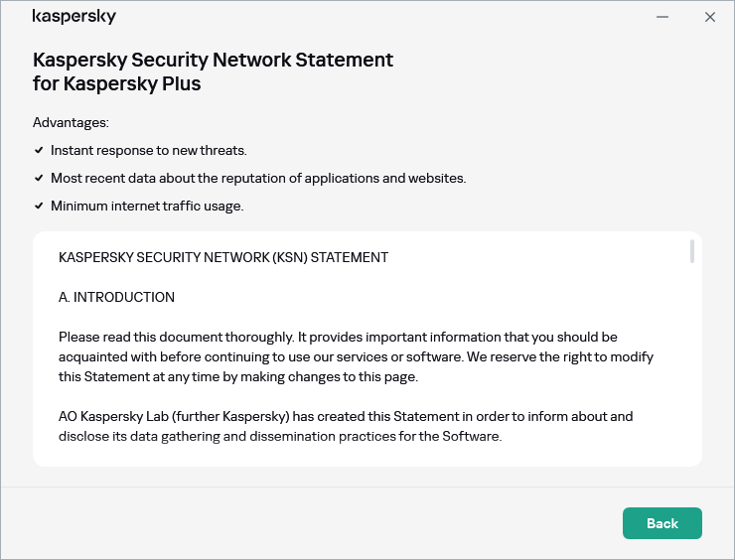Click the 'Kaspersky Security Network Statement' heading
735x560 pixels.
[213, 60]
